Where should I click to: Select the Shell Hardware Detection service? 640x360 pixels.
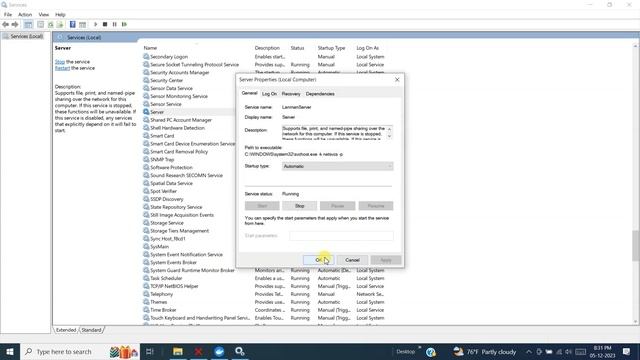(177, 128)
